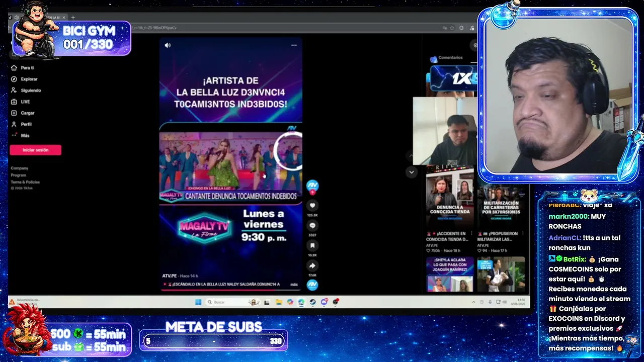This screenshot has height=362, width=644.
Task: Open microphone icon in system tray
Action: pyautogui.click(x=490, y=302)
